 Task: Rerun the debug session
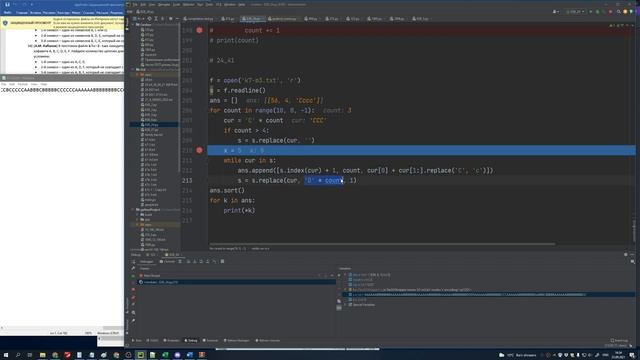[x=133, y=262]
